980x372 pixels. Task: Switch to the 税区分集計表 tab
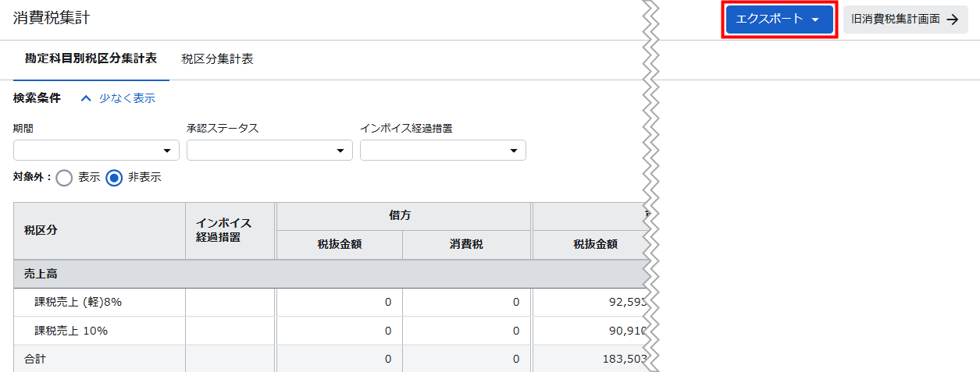217,59
